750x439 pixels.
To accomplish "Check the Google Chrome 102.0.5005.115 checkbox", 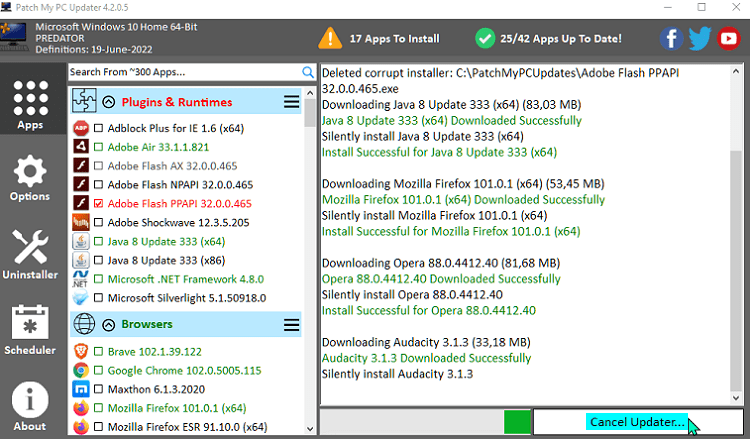I will 99,370.
